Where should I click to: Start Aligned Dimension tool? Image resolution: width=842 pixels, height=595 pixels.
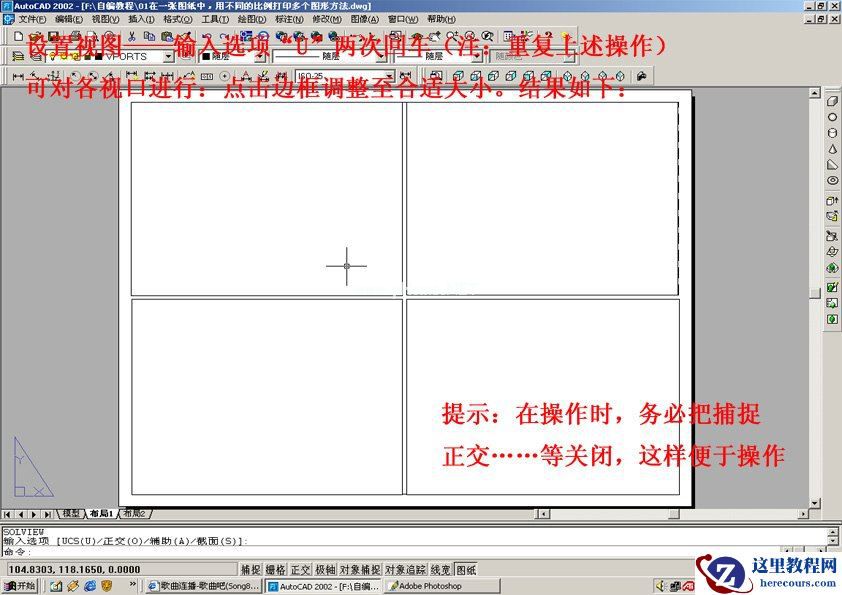click(35, 76)
